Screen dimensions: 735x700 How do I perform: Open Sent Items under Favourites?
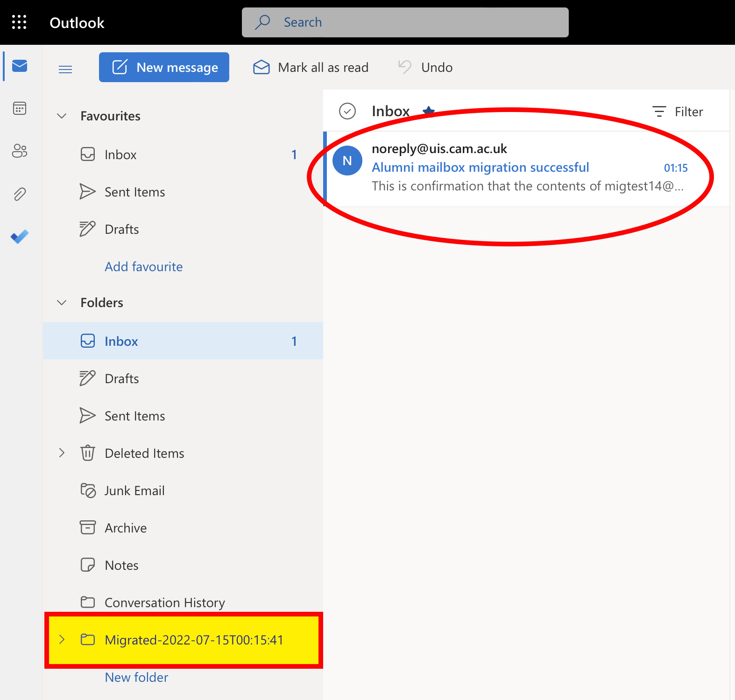coord(183,192)
